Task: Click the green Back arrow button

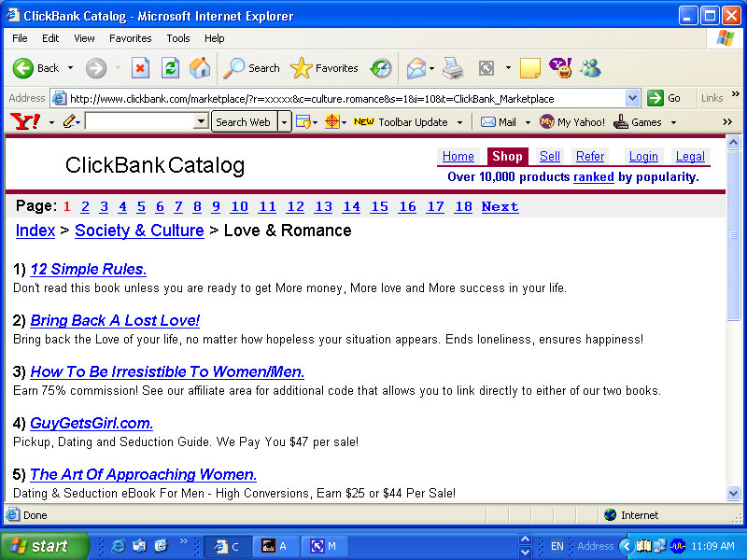Action: 22,68
